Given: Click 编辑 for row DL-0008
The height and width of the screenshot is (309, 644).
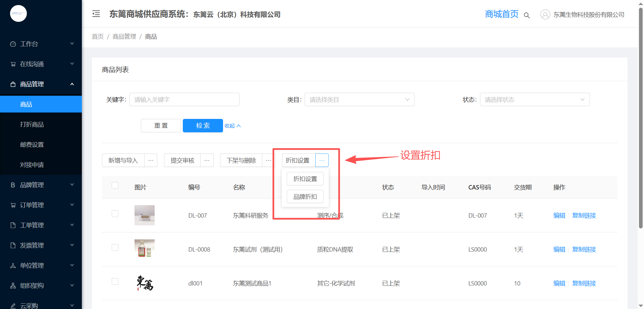Looking at the screenshot, I should pyautogui.click(x=559, y=249).
